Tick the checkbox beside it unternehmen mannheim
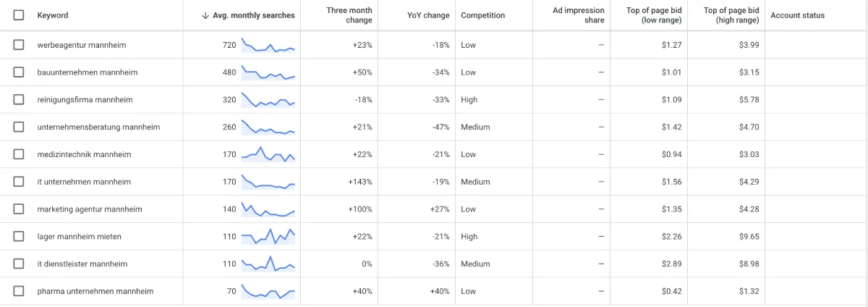The height and width of the screenshot is (307, 868). 19,182
